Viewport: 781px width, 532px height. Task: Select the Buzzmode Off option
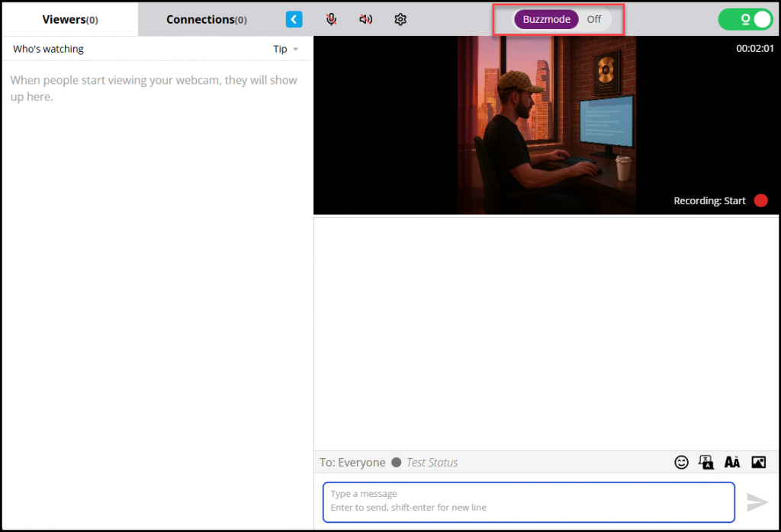click(593, 19)
